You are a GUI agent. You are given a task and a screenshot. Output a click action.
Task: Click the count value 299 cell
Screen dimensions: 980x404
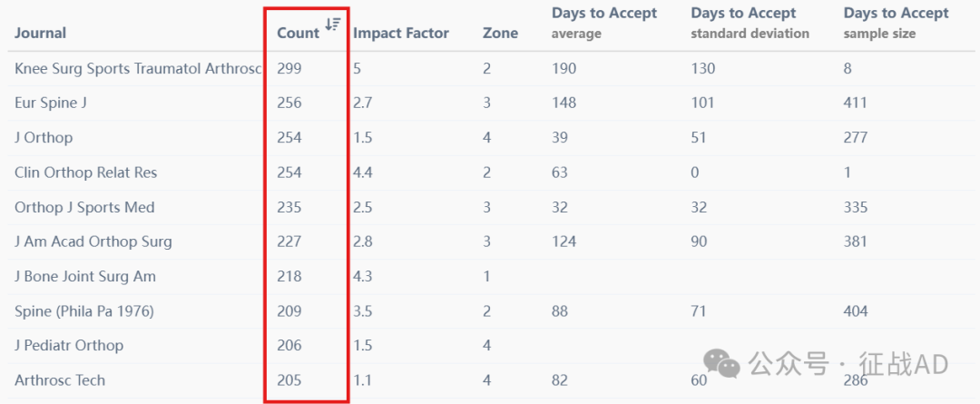click(x=289, y=69)
